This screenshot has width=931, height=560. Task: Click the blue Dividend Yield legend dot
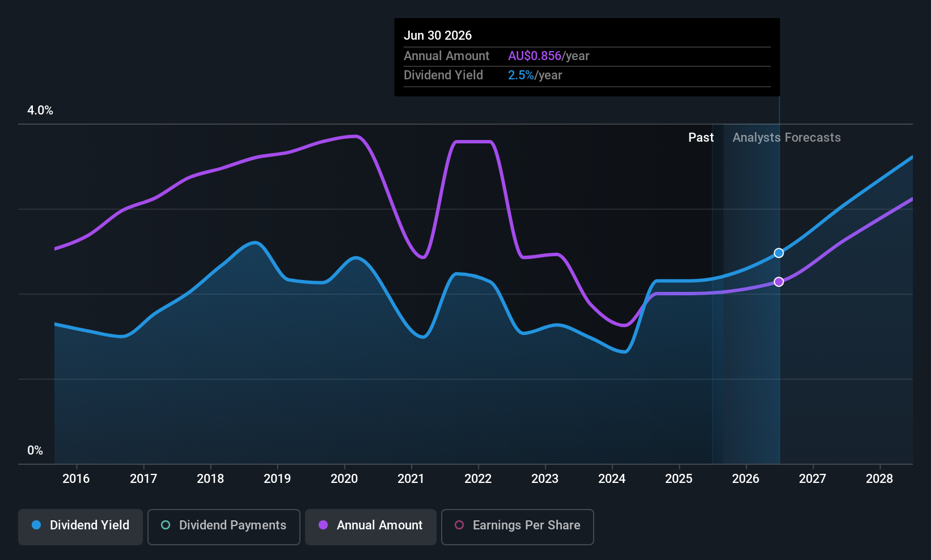36,525
